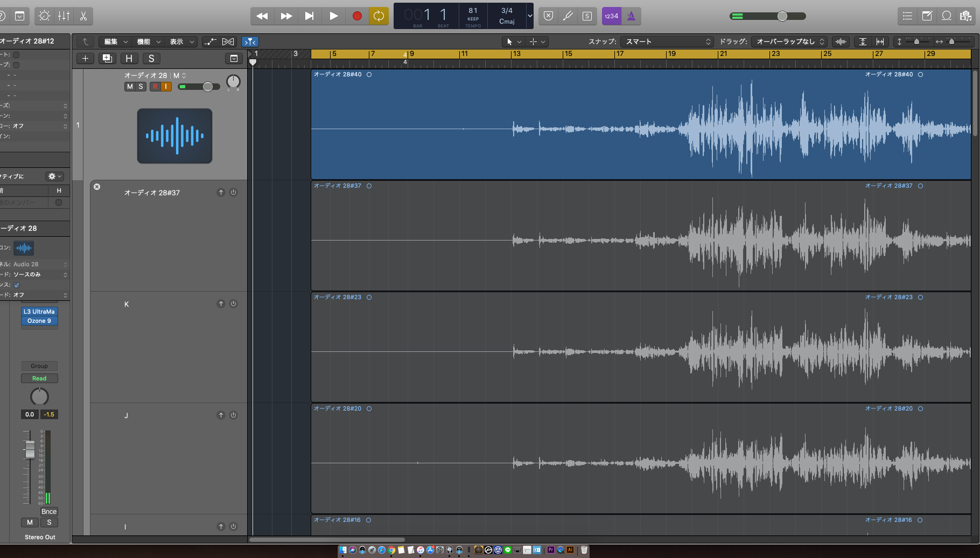The image size is (980, 558).
Task: Click the Bnce bounce button
Action: [x=49, y=512]
